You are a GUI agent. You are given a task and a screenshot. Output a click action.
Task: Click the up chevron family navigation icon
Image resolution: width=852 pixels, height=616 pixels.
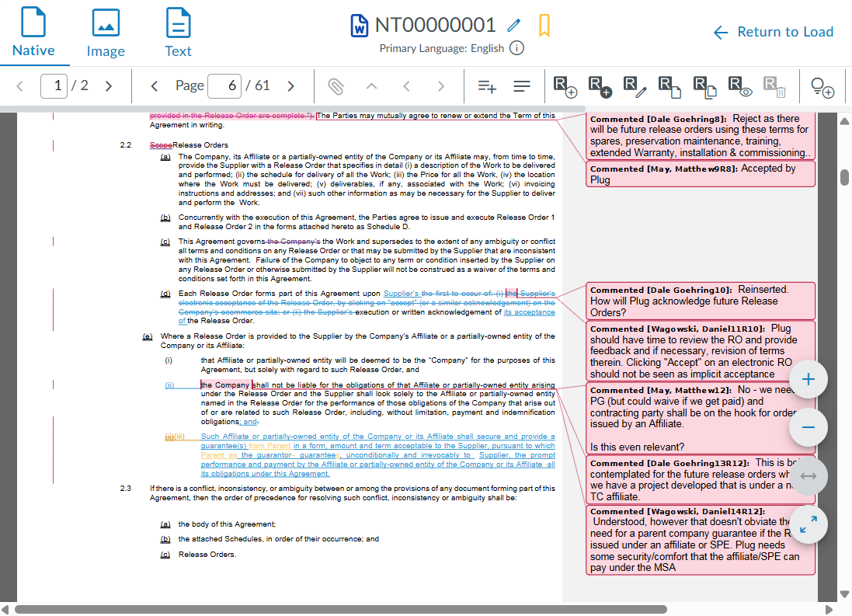tap(372, 86)
